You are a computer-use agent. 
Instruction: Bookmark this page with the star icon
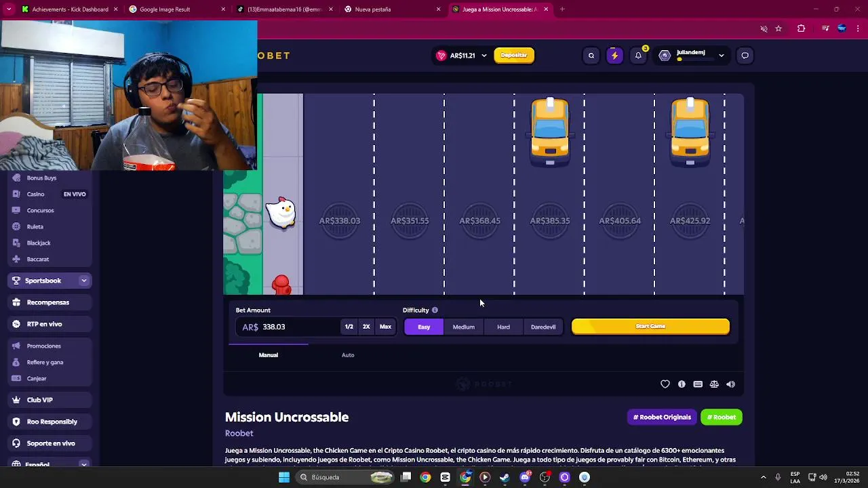coord(778,28)
